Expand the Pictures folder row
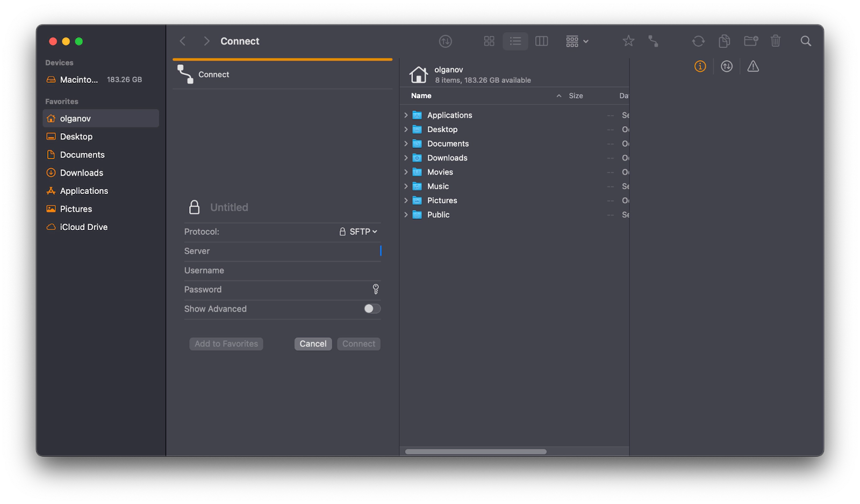This screenshot has height=504, width=860. [406, 200]
